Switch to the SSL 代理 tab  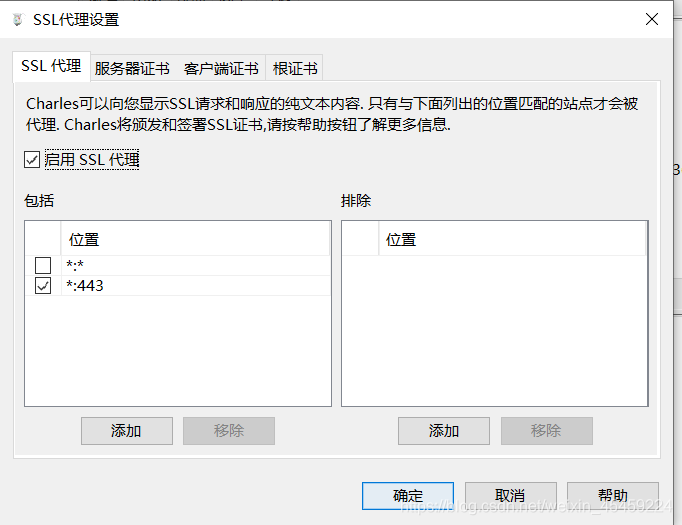point(51,66)
